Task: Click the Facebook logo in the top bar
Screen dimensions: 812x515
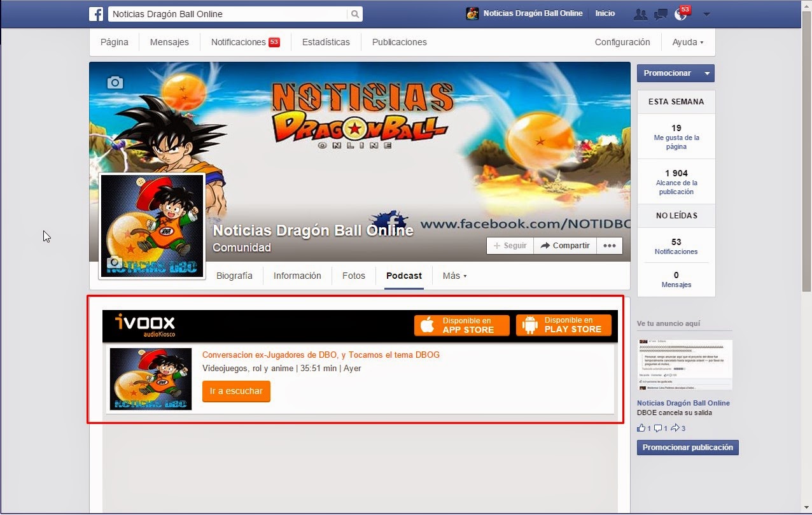Action: pyautogui.click(x=96, y=14)
